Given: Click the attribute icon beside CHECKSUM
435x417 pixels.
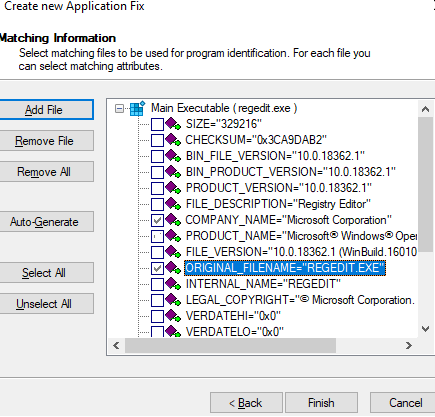Looking at the screenshot, I should pyautogui.click(x=173, y=140).
